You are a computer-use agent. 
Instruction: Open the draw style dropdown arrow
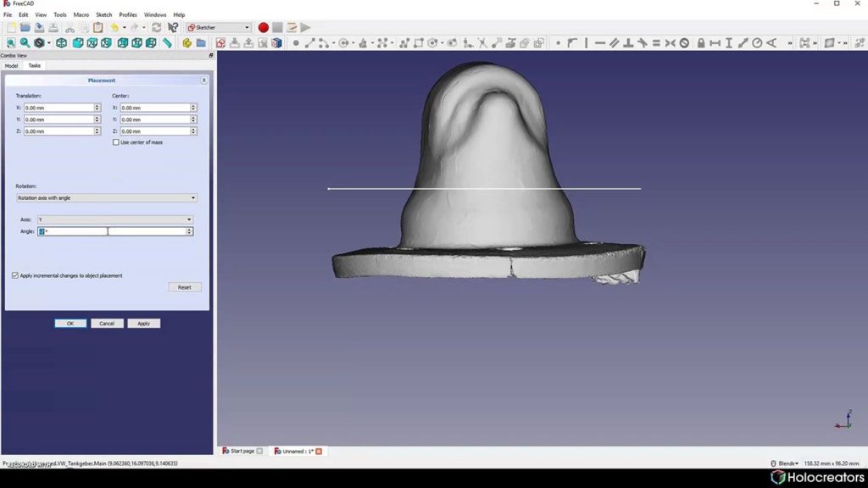(48, 43)
